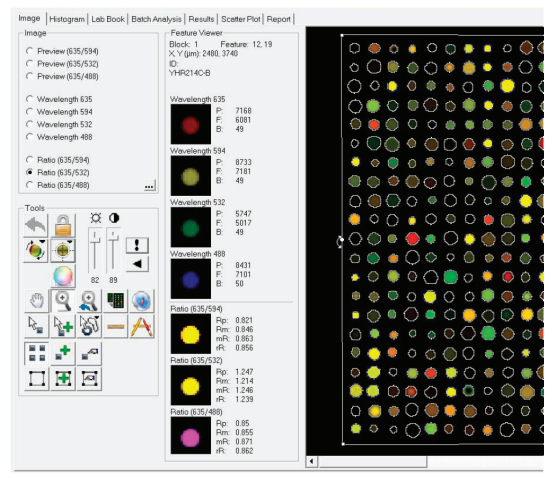This screenshot has width=557, height=478.
Task: Click the Ratio (635/488) magenta spot thumbnail
Action: click(191, 436)
